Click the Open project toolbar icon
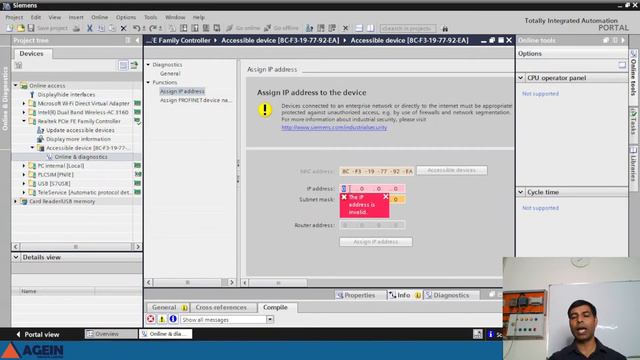Screen dimensions: 640x360 (20, 28)
